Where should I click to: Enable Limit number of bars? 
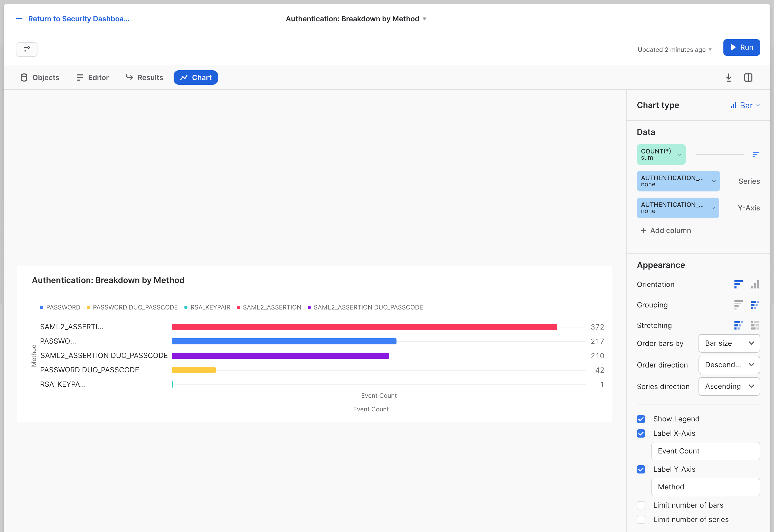point(641,505)
